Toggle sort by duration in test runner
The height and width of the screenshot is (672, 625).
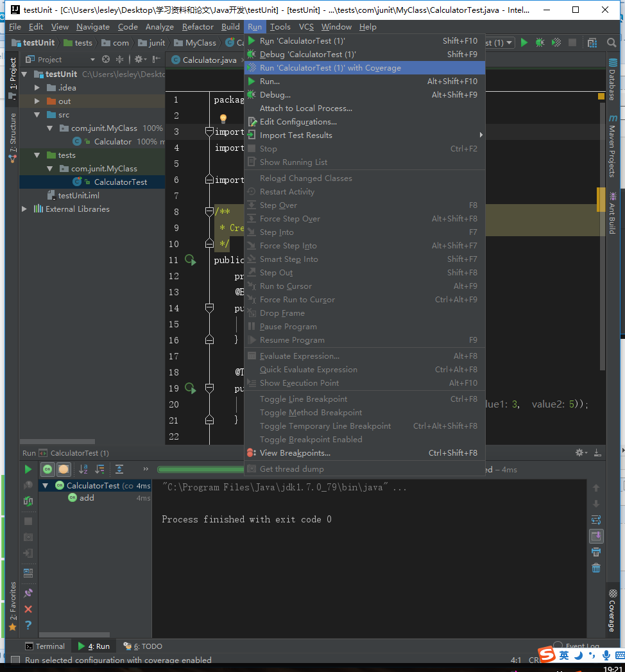(x=100, y=469)
